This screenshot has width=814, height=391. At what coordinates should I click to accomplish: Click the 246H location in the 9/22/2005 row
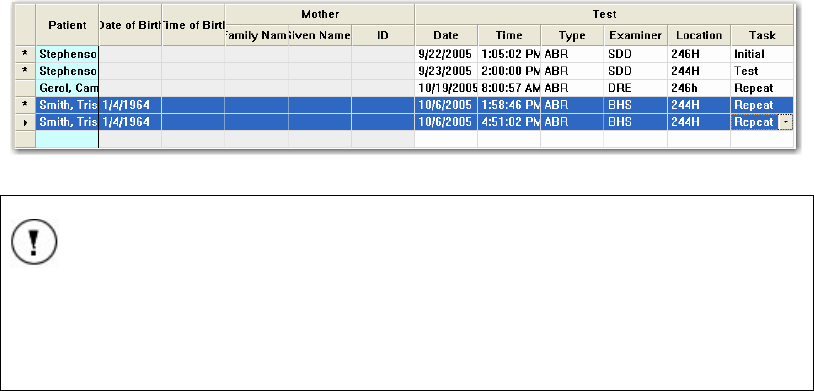click(699, 53)
